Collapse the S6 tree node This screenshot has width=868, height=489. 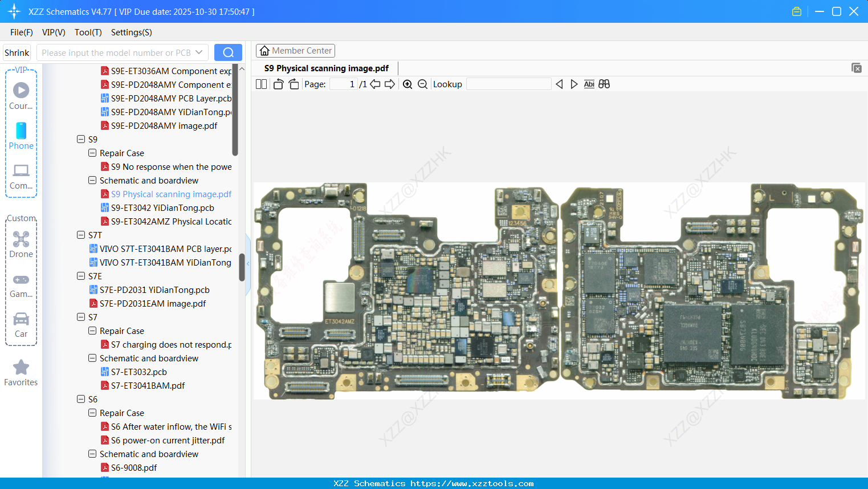pyautogui.click(x=81, y=399)
